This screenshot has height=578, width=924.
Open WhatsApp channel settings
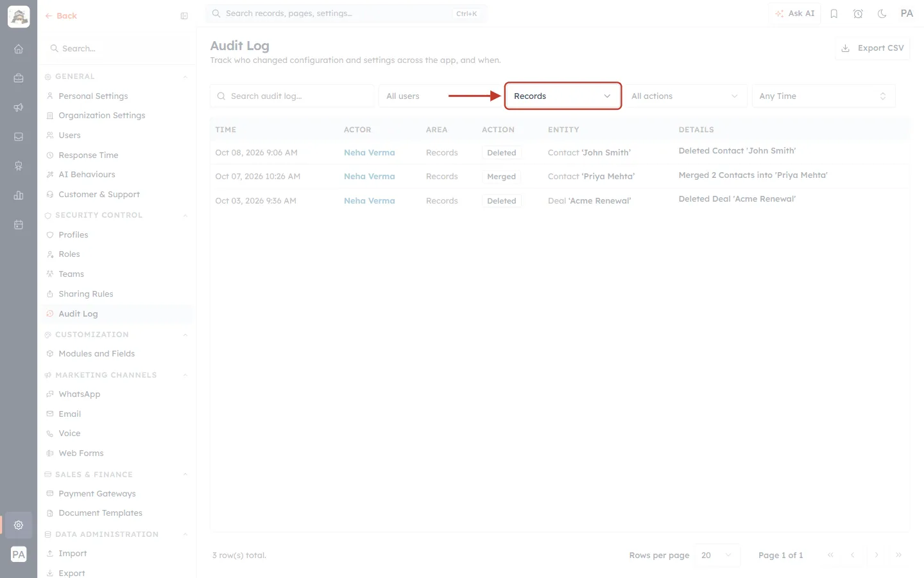(x=79, y=394)
